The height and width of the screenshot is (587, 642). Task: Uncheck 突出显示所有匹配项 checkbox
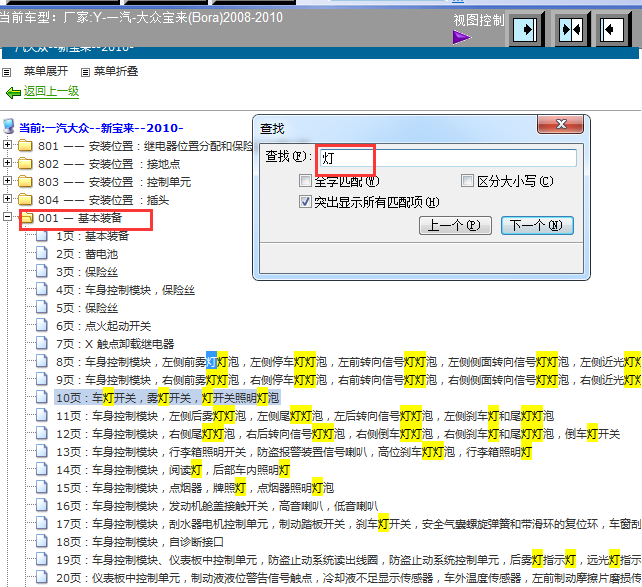pos(305,202)
